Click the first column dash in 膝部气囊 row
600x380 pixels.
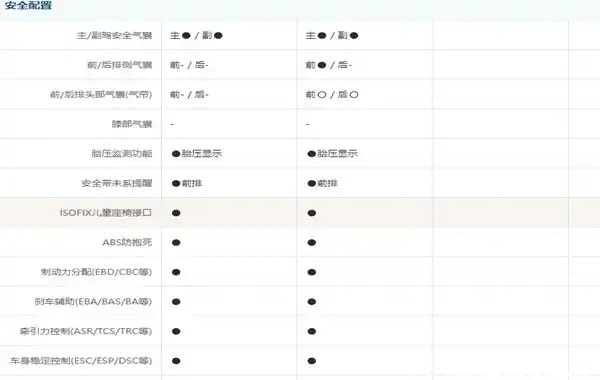pos(172,124)
